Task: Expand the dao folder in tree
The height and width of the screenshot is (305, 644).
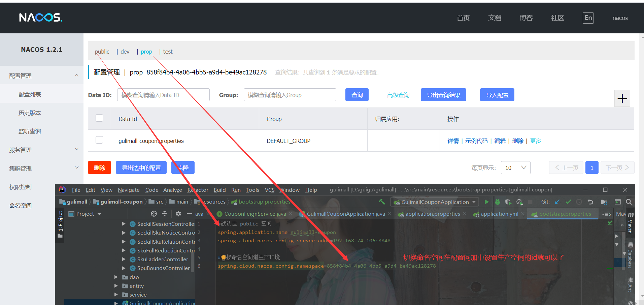Action: tap(116, 277)
